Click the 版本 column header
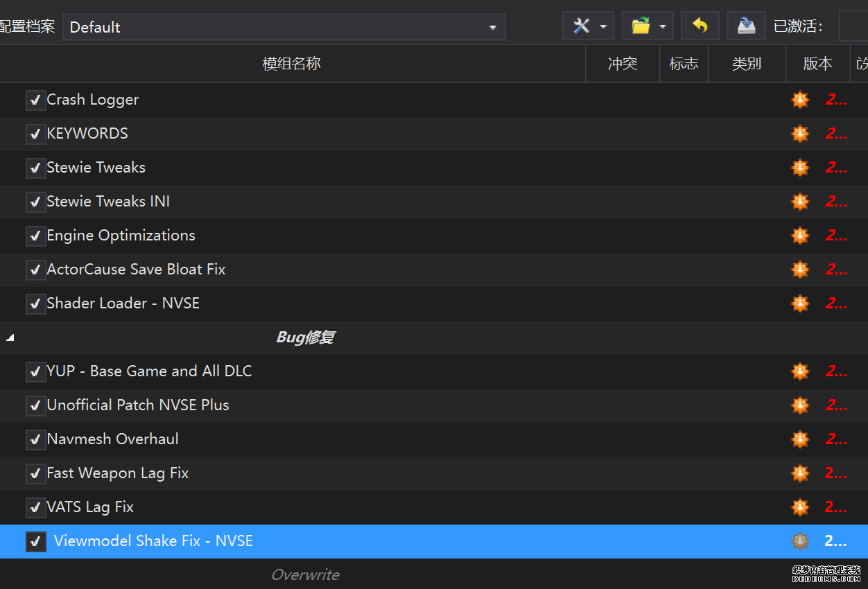Screen dimensions: 868x589 click(817, 64)
